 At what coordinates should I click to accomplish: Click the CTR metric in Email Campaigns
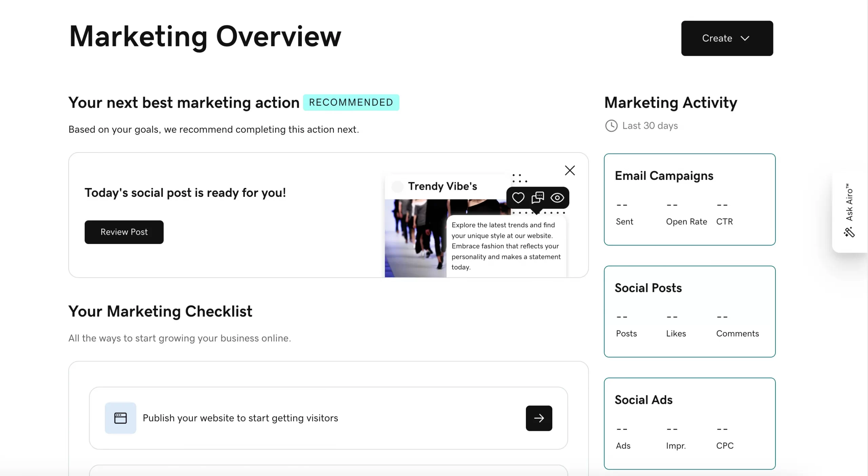[724, 222]
